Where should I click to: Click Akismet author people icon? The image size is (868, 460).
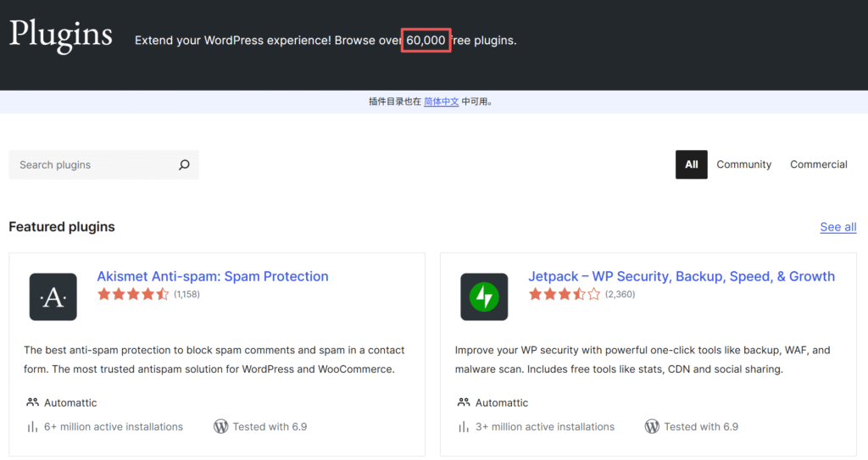point(33,402)
